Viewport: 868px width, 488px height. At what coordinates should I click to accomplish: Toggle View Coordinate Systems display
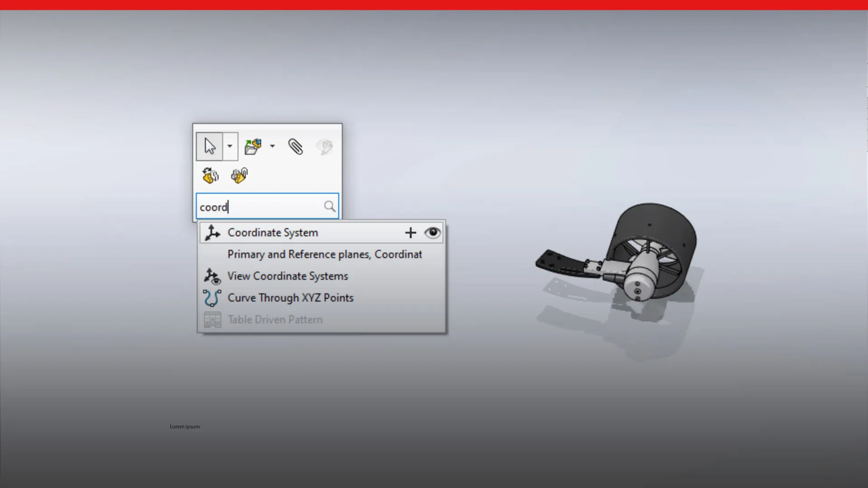(x=288, y=276)
